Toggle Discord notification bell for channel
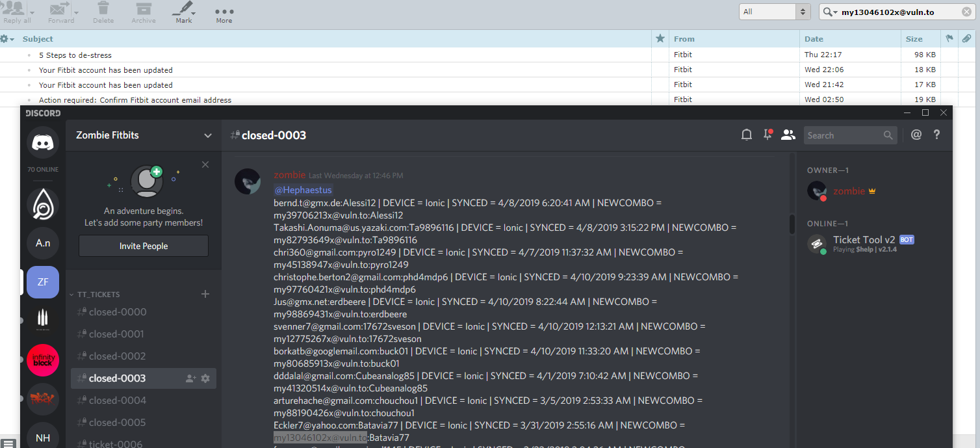980x448 pixels. tap(747, 135)
